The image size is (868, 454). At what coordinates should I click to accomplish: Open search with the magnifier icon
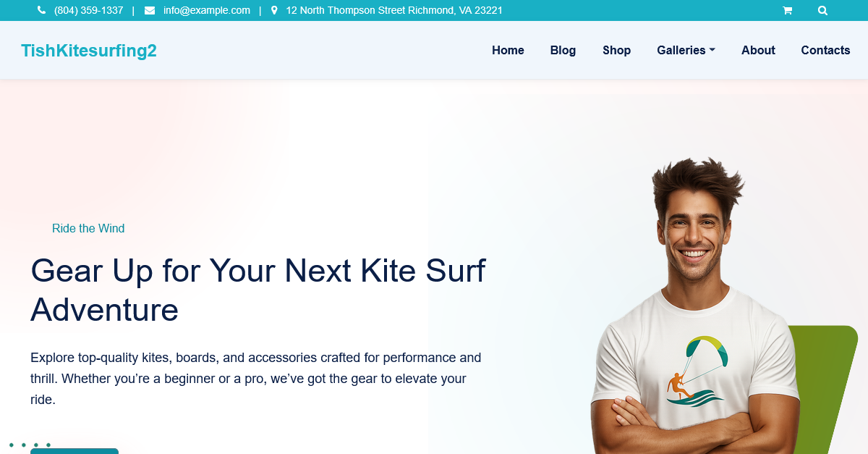[822, 10]
